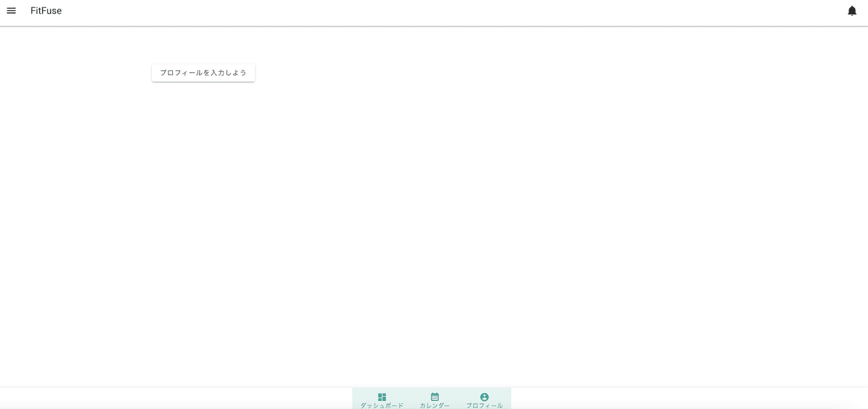This screenshot has height=409, width=868.
Task: Open the notifications bell
Action: pos(852,11)
